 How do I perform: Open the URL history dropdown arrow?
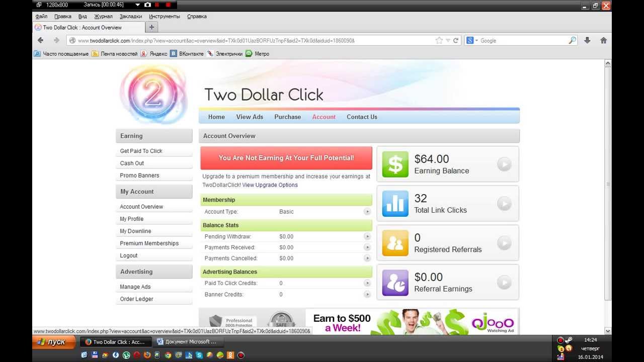448,40
